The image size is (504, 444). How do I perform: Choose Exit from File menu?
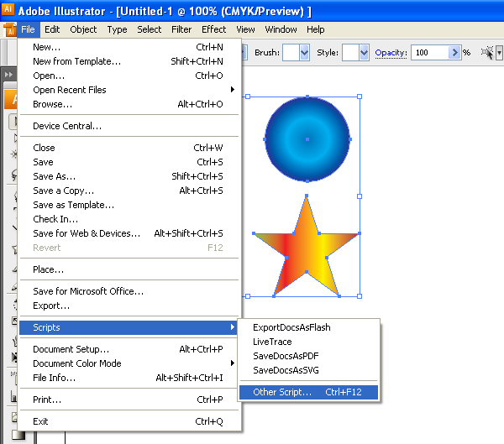(x=129, y=421)
